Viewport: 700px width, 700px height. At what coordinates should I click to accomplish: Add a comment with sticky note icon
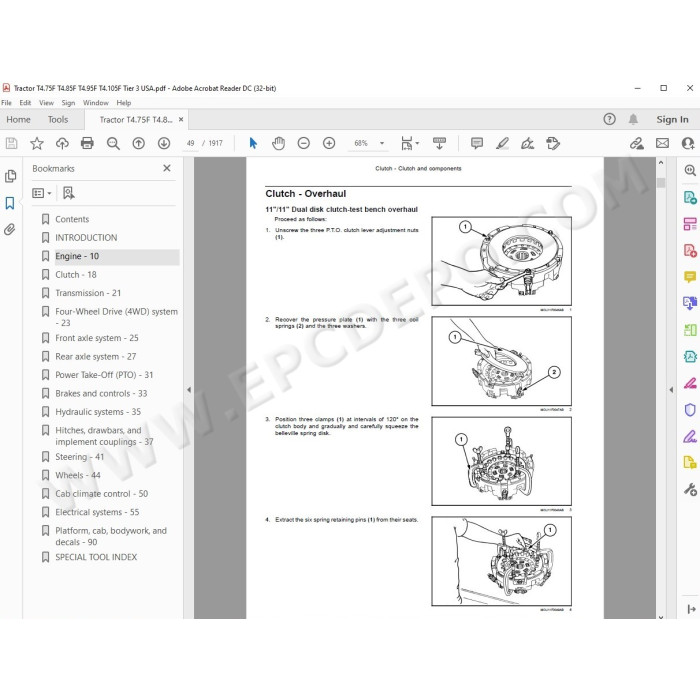tap(477, 143)
